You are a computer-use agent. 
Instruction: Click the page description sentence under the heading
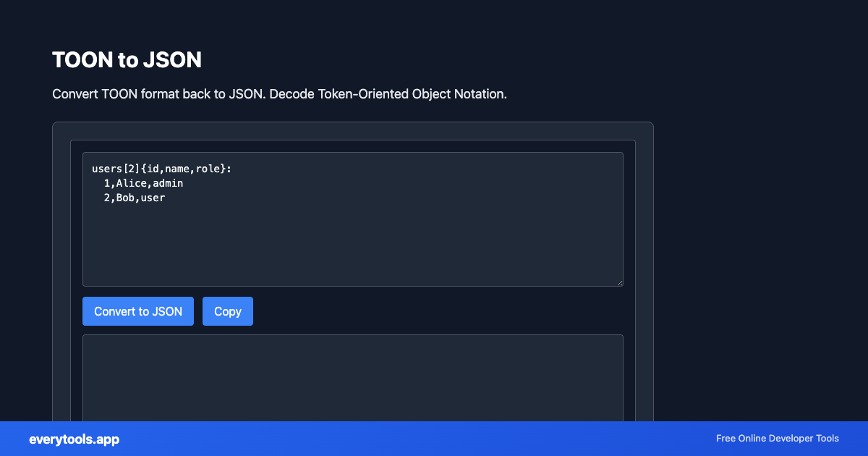(278, 93)
